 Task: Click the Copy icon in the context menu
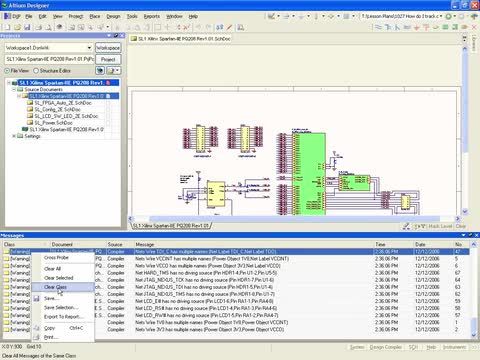pos(37,328)
